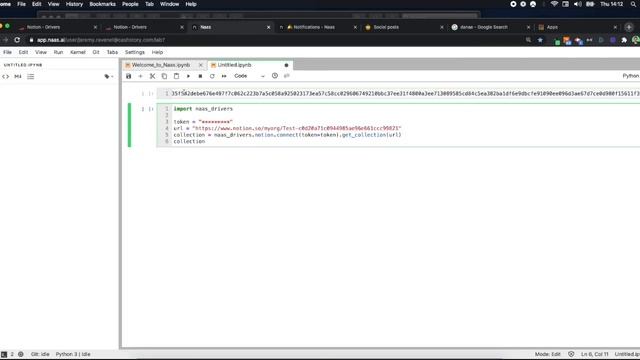Screen dimensions: 640x360
Task: Close the Welcome_to_Naas.ipynb tab
Action: 200,65
